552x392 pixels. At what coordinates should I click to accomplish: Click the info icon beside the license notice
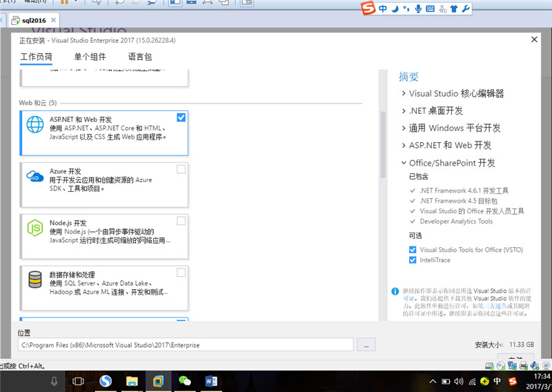click(395, 291)
